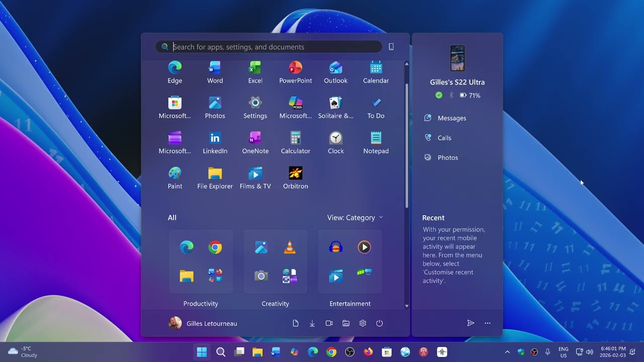The width and height of the screenshot is (644, 362).
Task: Open the Paint app
Action: click(175, 178)
